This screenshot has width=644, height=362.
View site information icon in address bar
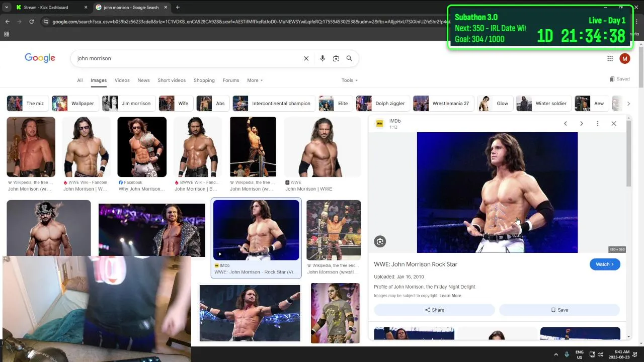(46, 22)
